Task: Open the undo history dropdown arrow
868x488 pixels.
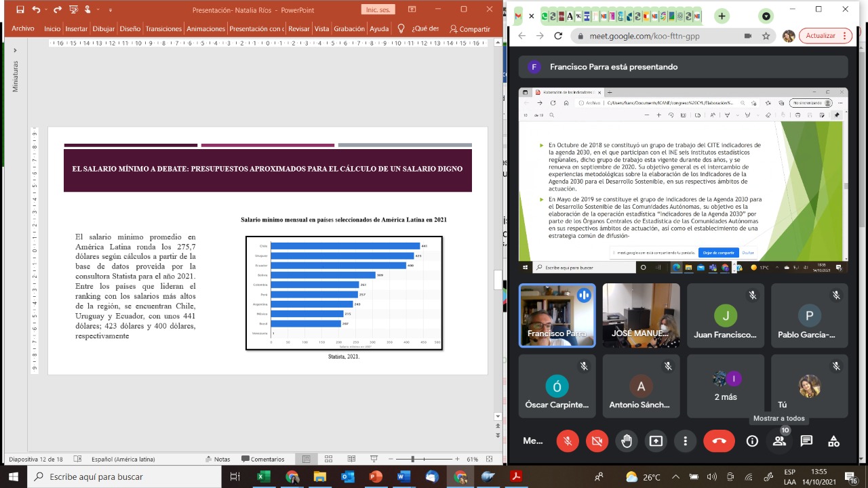Action: point(45,10)
